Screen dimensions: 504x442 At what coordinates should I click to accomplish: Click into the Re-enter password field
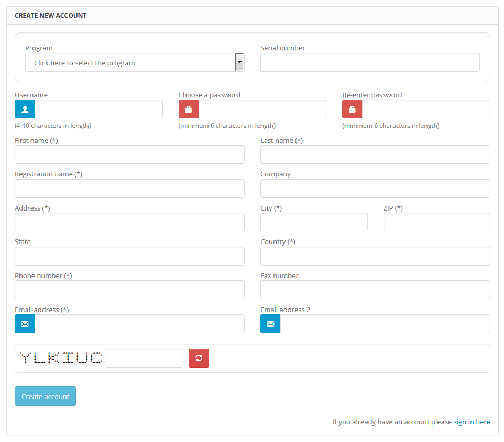[x=426, y=109]
